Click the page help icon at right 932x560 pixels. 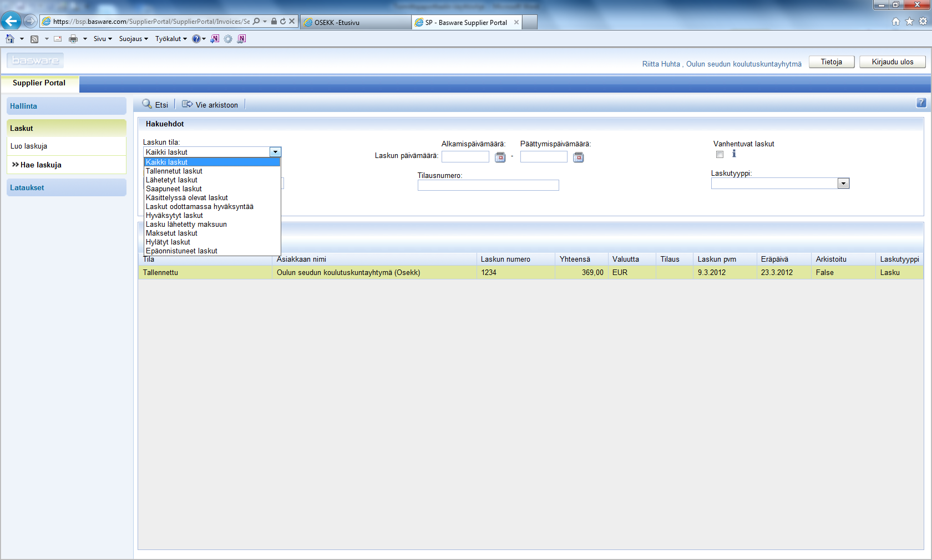[x=921, y=103]
